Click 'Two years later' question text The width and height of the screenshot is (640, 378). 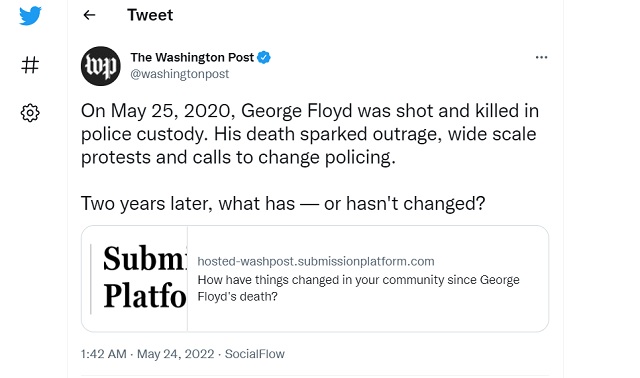pyautogui.click(x=283, y=203)
